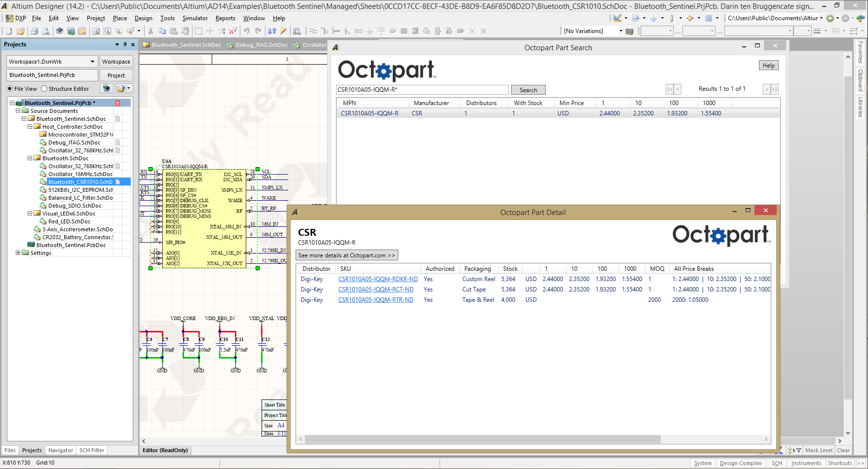Image resolution: width=868 pixels, height=469 pixels.
Task: Click the green back navigation arrow
Action: coord(830,18)
